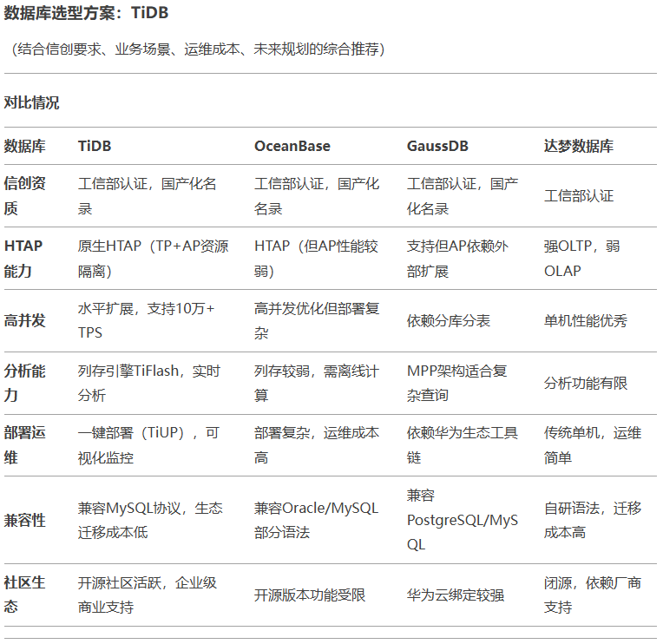Viewport: 663px width, 644px height.
Task: Click the cell '依赖分库分表'
Action: (448, 320)
